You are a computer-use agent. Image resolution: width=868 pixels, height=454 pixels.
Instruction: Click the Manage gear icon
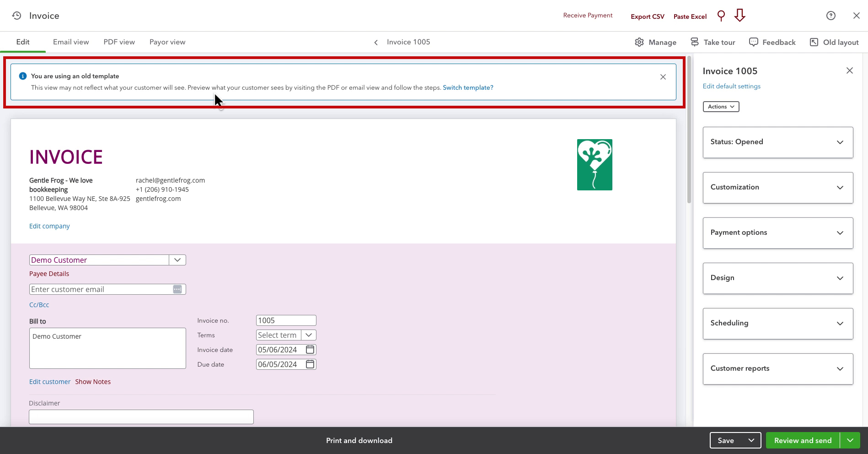pos(639,42)
